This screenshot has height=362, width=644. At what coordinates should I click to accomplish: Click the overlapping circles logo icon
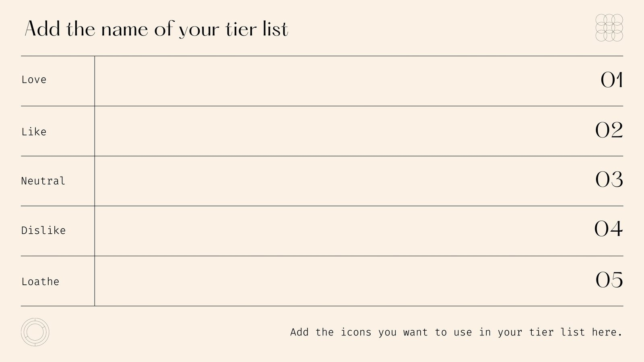pos(609,28)
